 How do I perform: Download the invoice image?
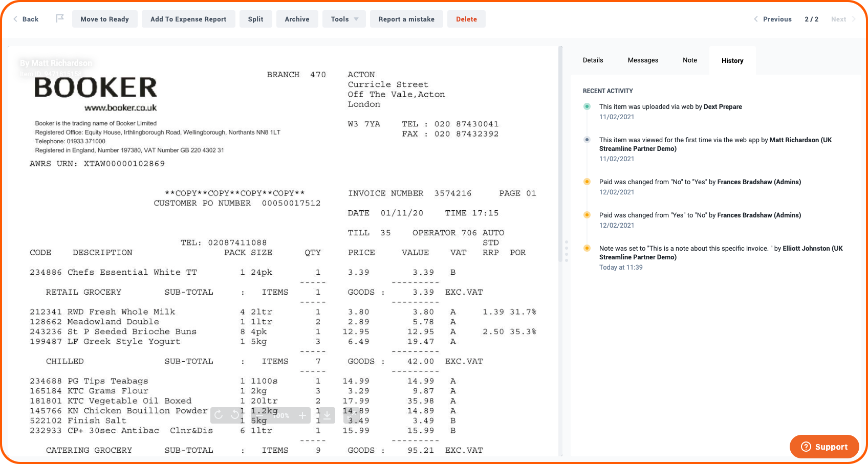(327, 415)
